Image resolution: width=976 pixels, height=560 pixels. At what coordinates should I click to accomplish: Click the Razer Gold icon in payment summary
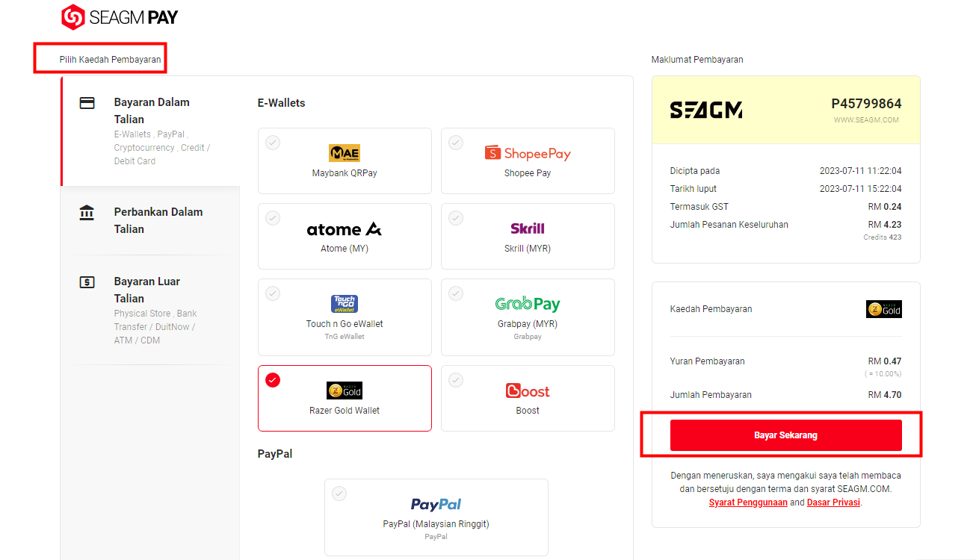point(884,309)
